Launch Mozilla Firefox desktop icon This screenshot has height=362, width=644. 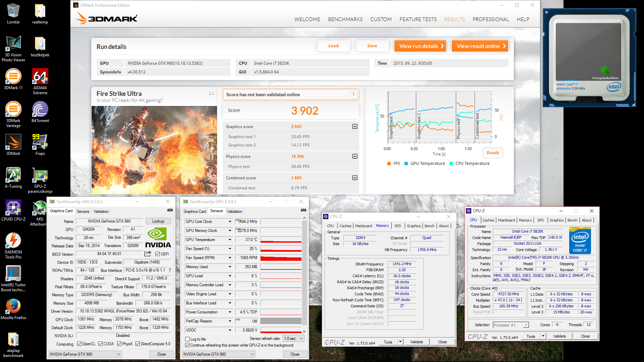click(13, 309)
